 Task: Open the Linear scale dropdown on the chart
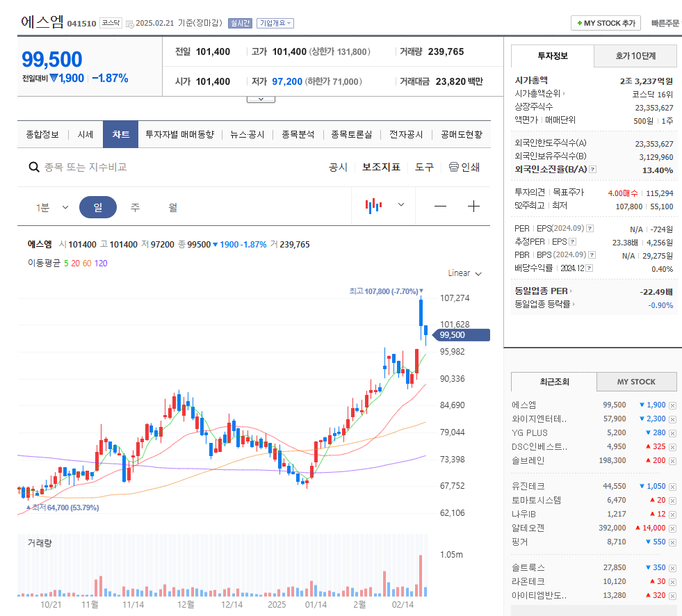click(464, 273)
